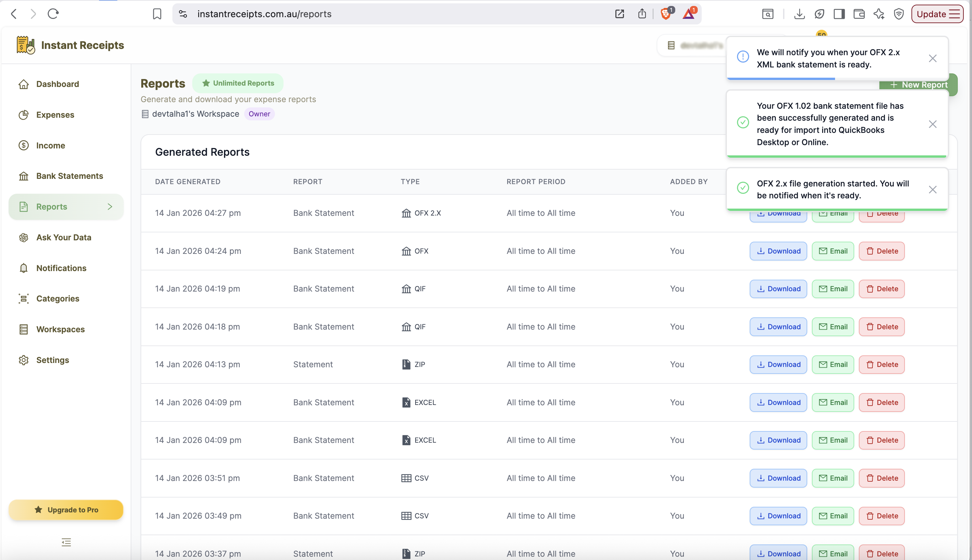Open the Brave Wallet icon
This screenshot has width=972, height=560.
click(x=859, y=14)
